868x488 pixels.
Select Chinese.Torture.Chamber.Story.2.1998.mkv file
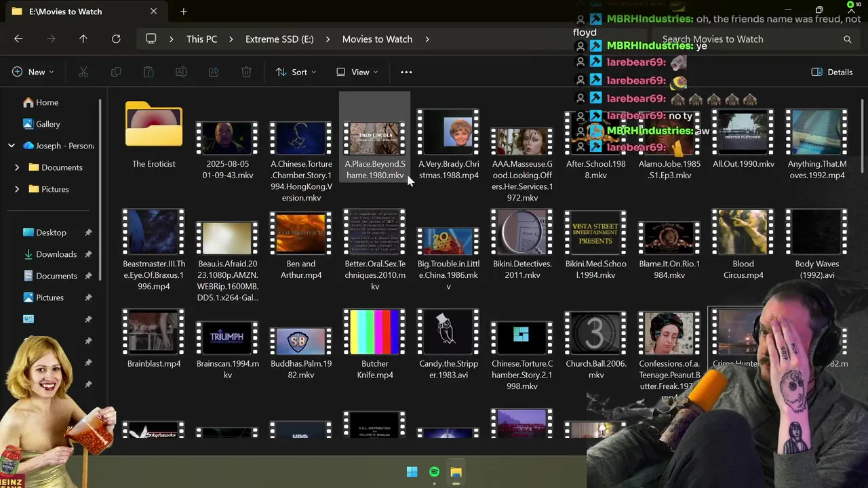tap(521, 355)
